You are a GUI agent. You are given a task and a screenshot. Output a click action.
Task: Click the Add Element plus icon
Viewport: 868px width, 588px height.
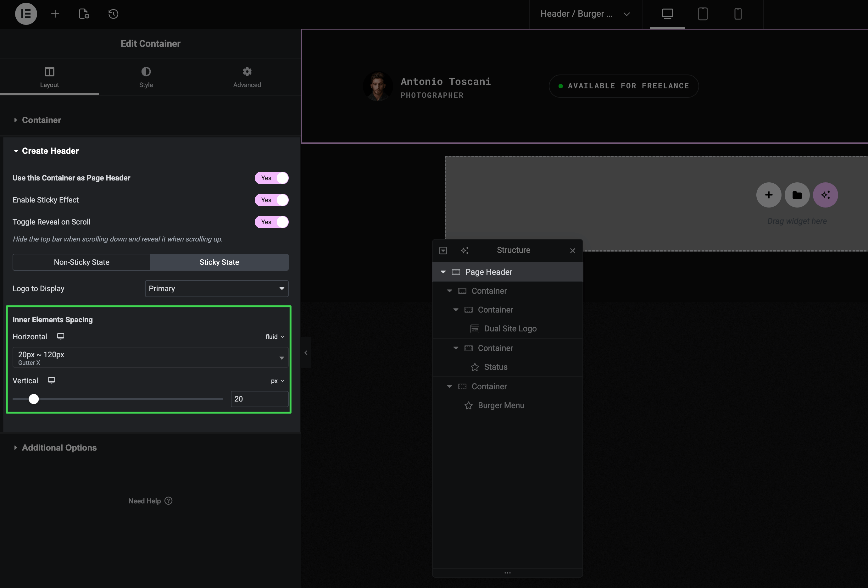(x=55, y=14)
